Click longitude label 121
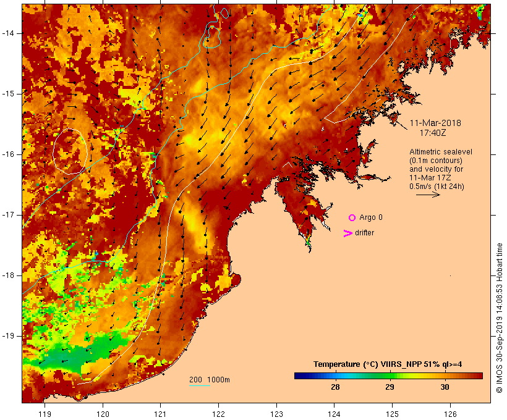This screenshot has width=507, height=420. coord(160,414)
